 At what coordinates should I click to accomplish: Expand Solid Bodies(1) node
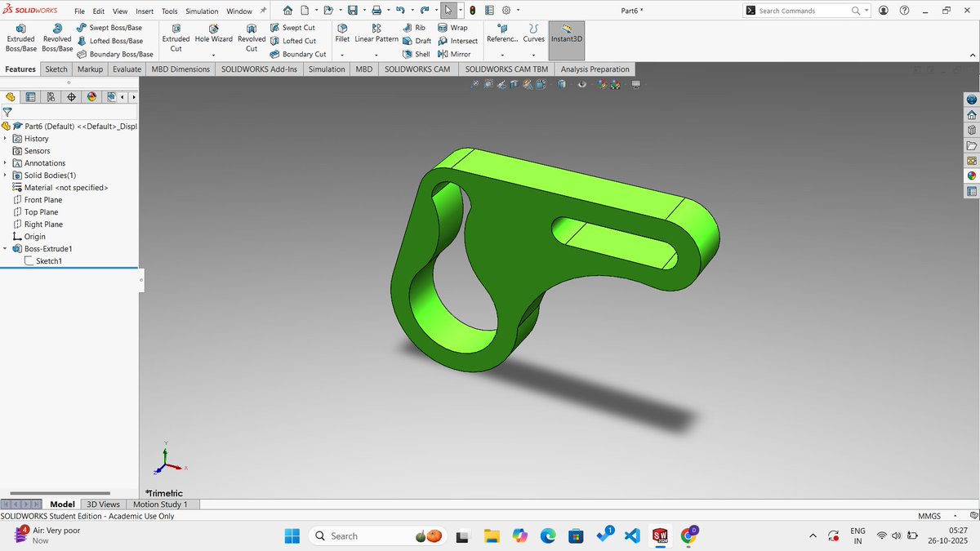click(x=5, y=176)
